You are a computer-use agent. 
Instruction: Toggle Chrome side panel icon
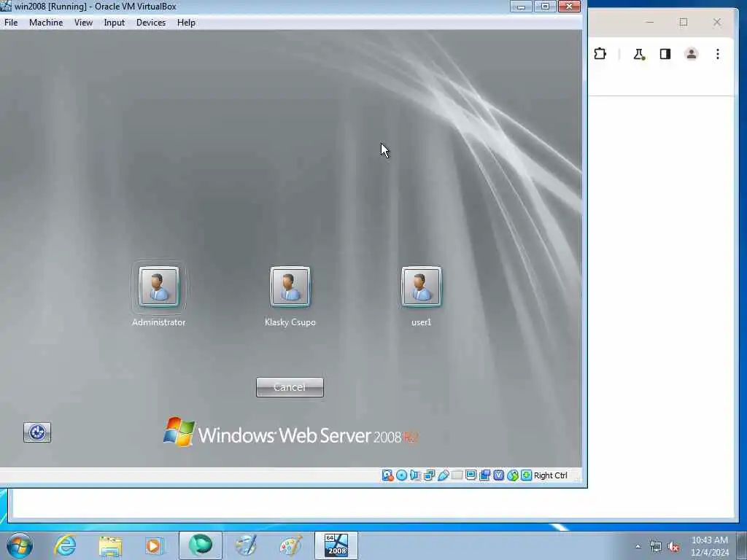click(x=665, y=54)
